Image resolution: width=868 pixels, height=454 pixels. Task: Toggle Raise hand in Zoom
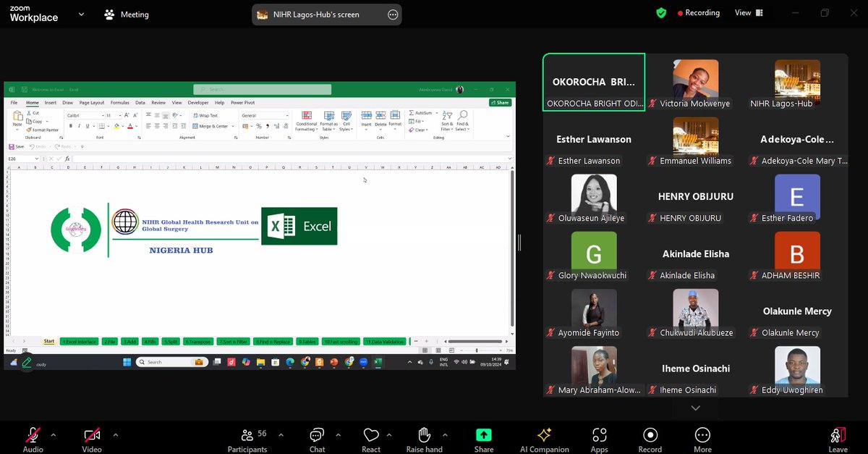pyautogui.click(x=425, y=439)
